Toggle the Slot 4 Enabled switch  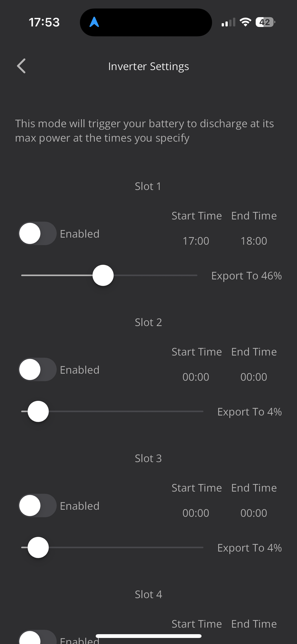click(38, 637)
